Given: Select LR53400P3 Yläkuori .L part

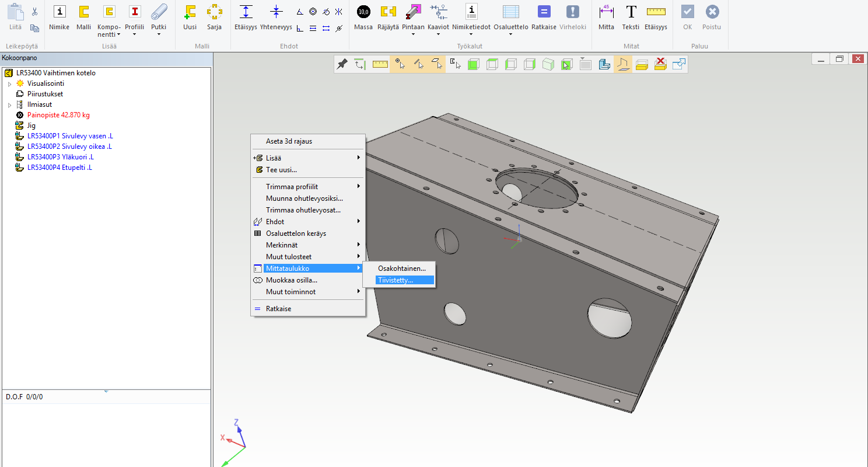Looking at the screenshot, I should 60,157.
